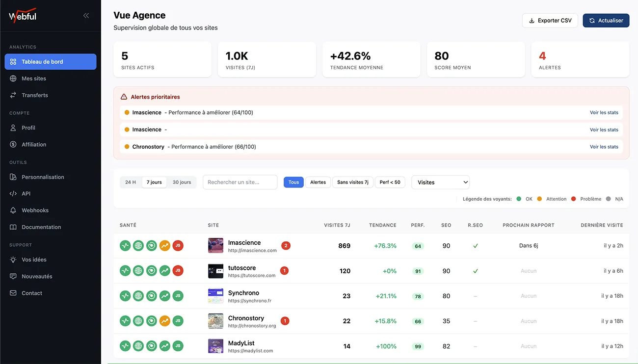638x364 pixels.
Task: Click Imascience's green uptime pulse indicator
Action: pyautogui.click(x=125, y=245)
